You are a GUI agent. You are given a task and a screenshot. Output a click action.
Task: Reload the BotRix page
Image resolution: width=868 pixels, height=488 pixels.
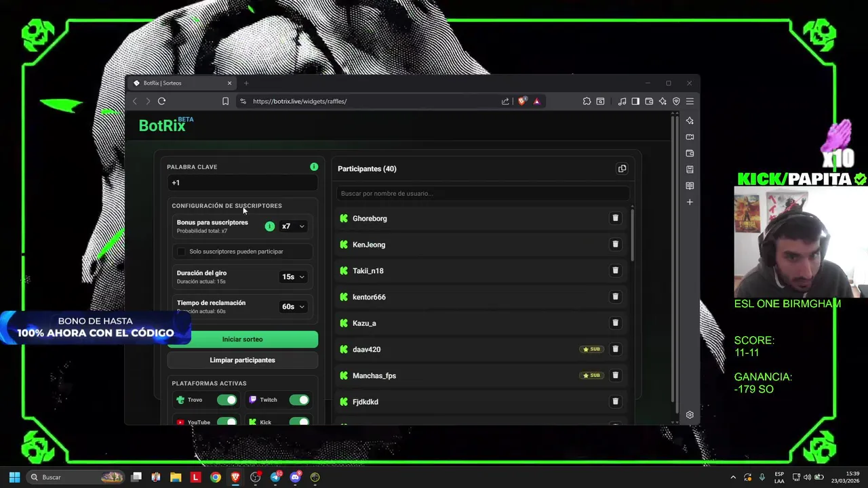pos(161,101)
